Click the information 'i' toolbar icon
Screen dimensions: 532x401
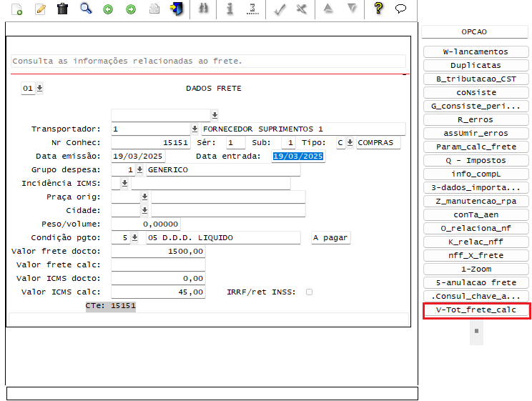(230, 9)
